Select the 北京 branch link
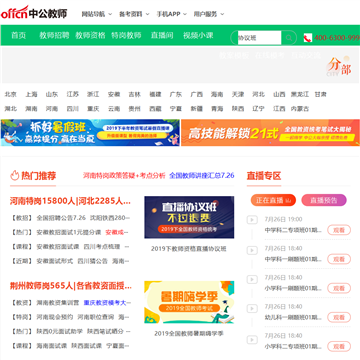 [10, 94]
